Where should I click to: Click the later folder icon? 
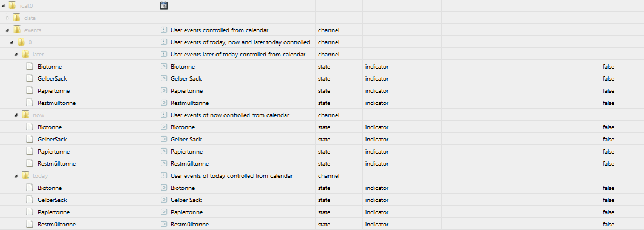[x=25, y=54]
